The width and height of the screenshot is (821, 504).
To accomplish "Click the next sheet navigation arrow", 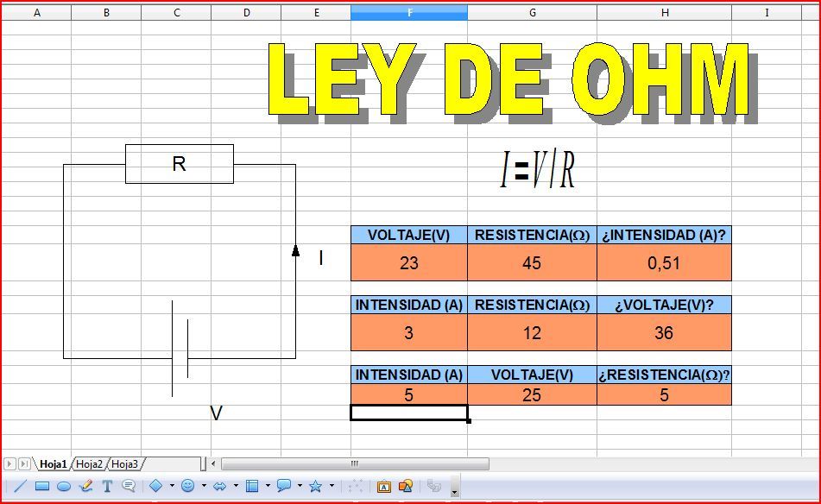I will pyautogui.click(x=10, y=464).
